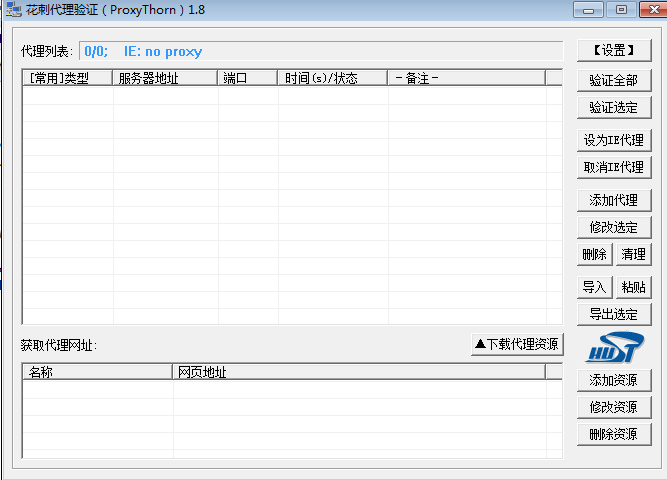Minimize the ProxyThorn window
667x480 pixels.
588,10
